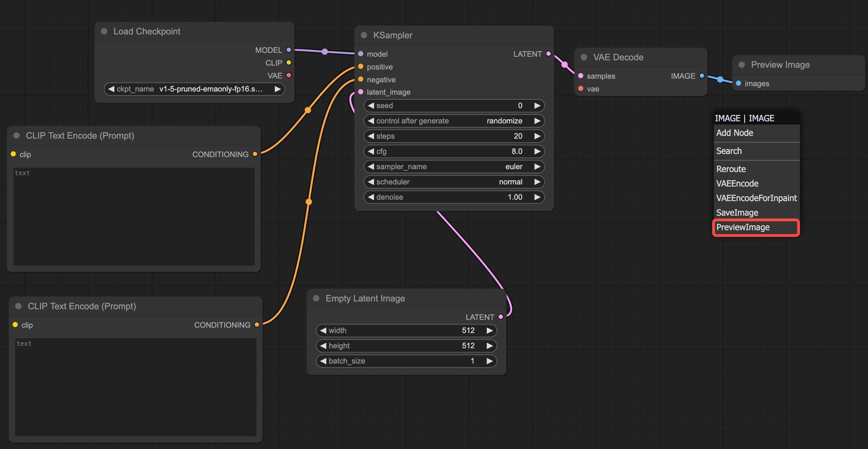Collapse the KSampler node via its title dot
Viewport: 868px width, 449px height.
pyautogui.click(x=364, y=35)
